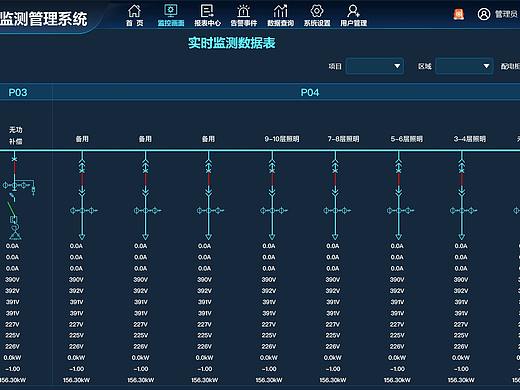This screenshot has width=520, height=390.
Task: Click the 7-8层照明 feeder label
Action: [343, 139]
